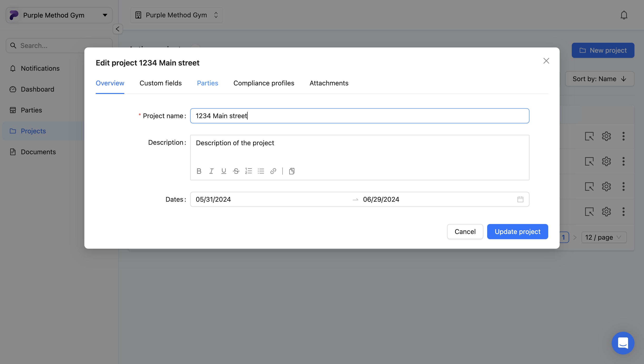Open the Purple Method Gym organization switcher
This screenshot has width=644, height=364.
pos(177,15)
